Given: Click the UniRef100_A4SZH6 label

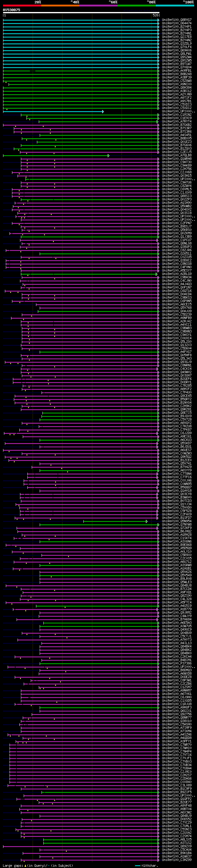Looking at the screenshot, I should pyautogui.click(x=177, y=734).
